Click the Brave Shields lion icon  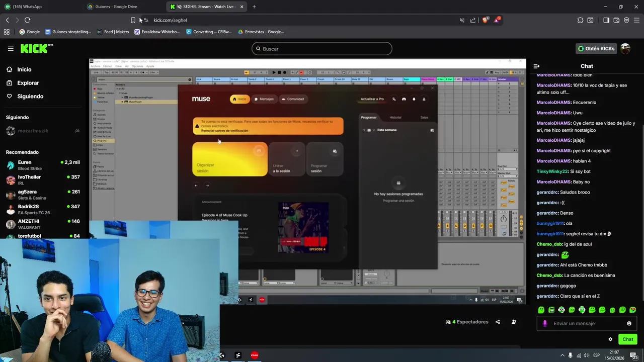(485, 20)
